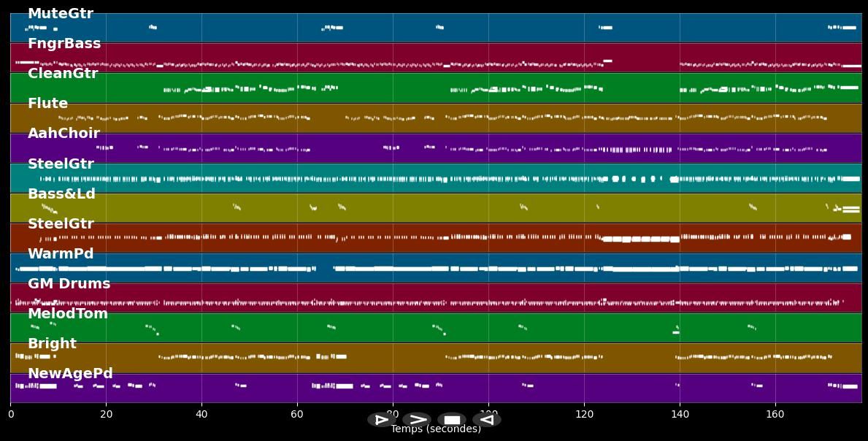This screenshot has width=868, height=441.
Task: Click the MelodTom track label
Action: [67, 314]
